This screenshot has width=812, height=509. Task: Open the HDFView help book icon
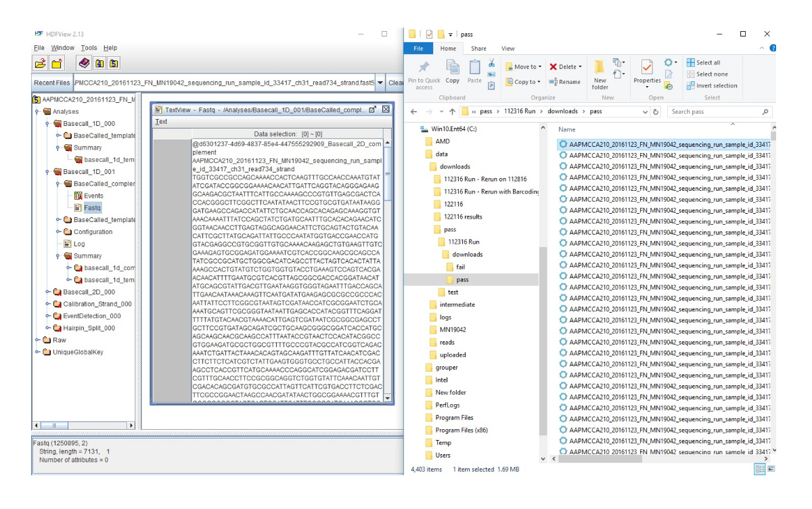tap(83, 64)
